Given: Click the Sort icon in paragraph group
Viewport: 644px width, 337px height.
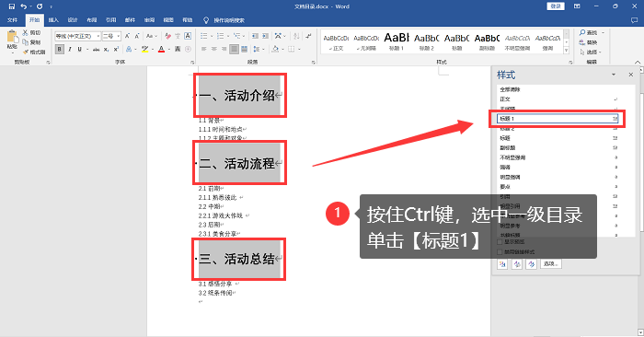Looking at the screenshot, I should click(296, 36).
